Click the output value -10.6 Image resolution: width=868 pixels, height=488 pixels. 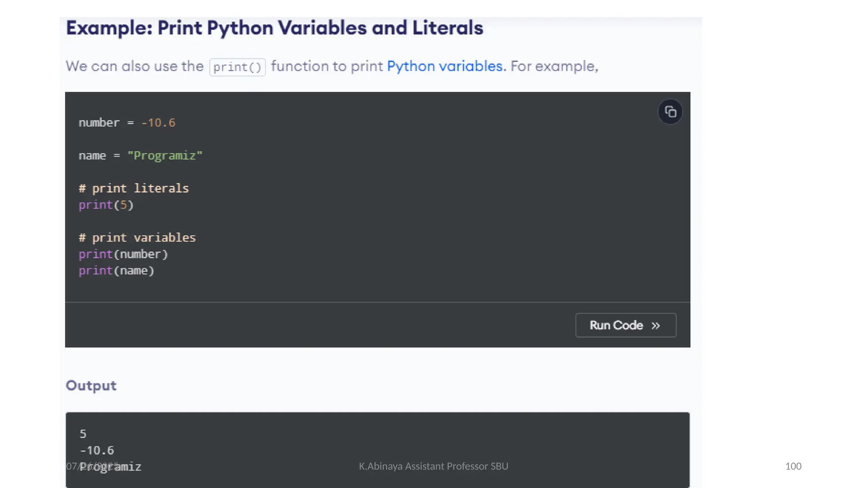[97, 450]
